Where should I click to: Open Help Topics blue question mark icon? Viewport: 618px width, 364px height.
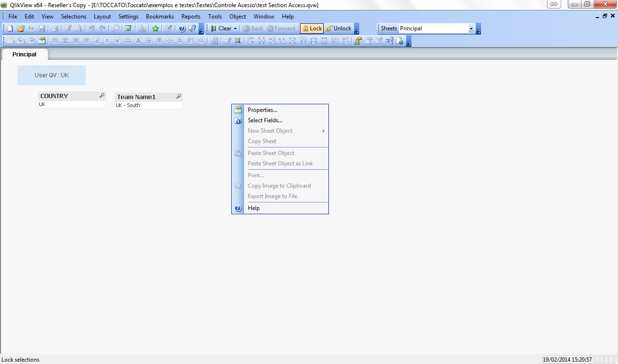182,28
